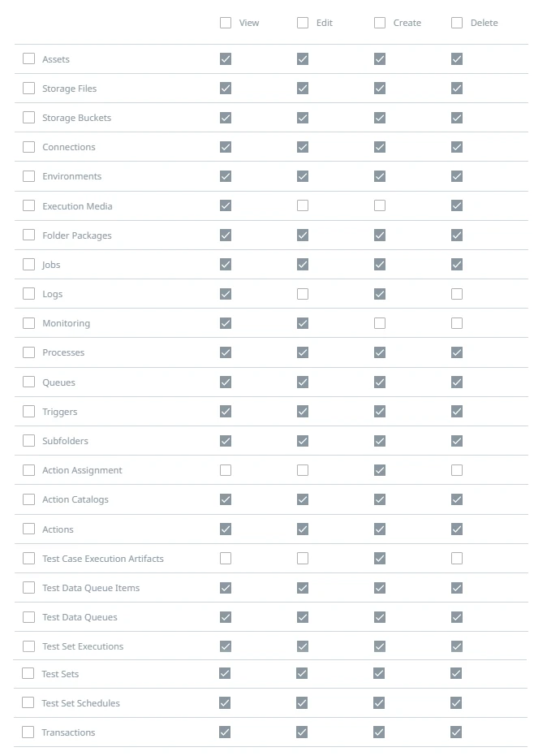This screenshot has width=534, height=756.
Task: Enable View permission for Action Assignment
Action: coord(226,469)
